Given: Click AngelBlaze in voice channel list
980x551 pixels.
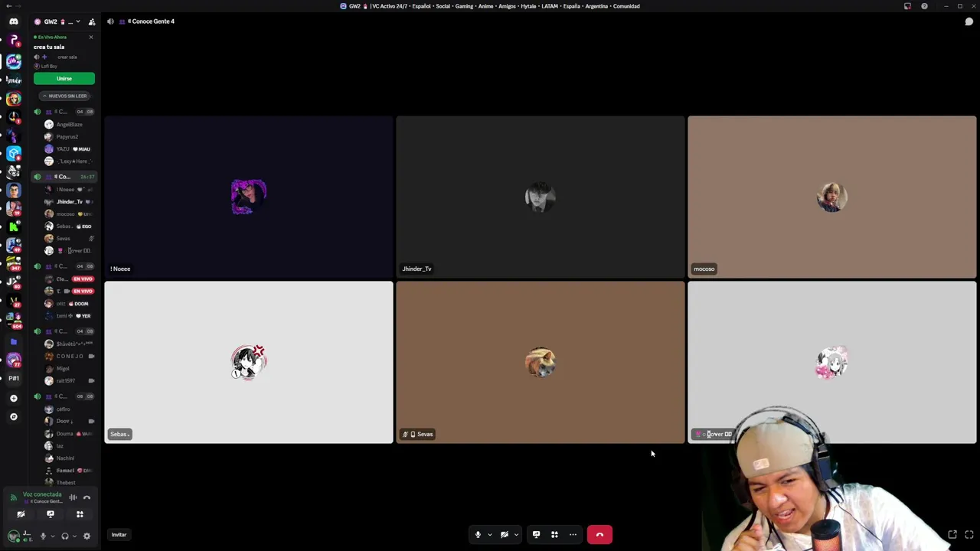Looking at the screenshot, I should pyautogui.click(x=70, y=124).
